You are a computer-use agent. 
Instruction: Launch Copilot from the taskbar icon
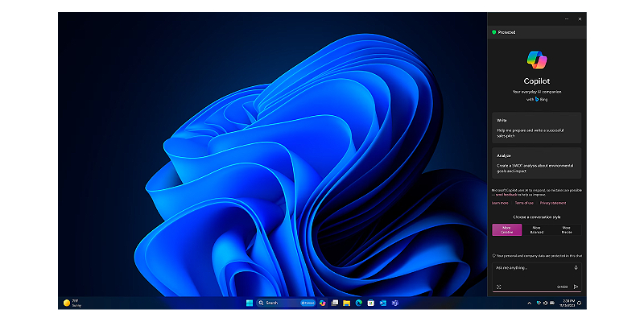pyautogui.click(x=323, y=303)
